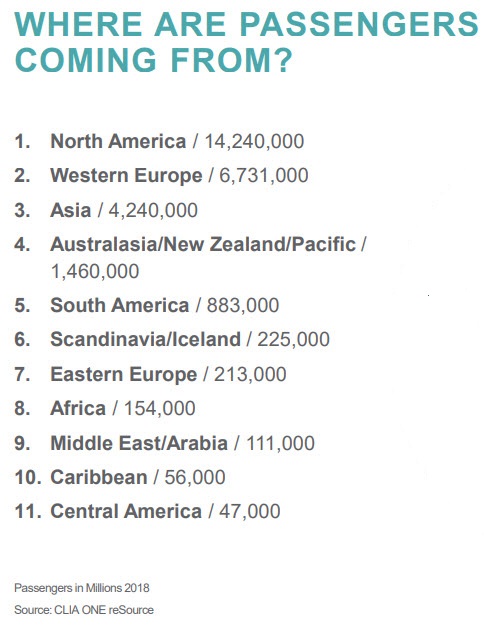Select the North America entry
This screenshot has height=625, width=484.
pyautogui.click(x=159, y=141)
